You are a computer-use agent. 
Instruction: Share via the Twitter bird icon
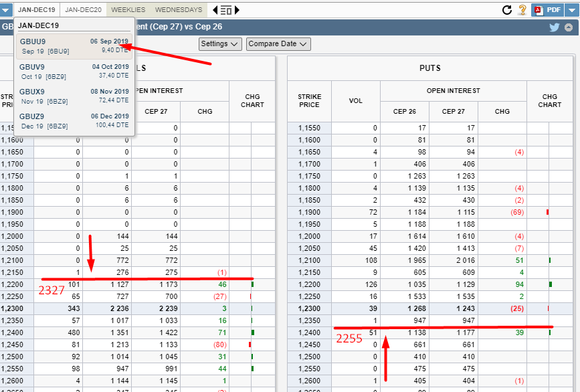[x=554, y=27]
